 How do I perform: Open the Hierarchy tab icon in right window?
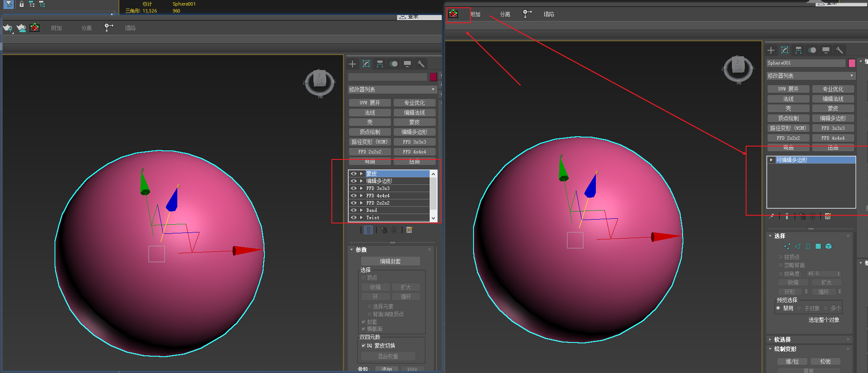tap(798, 50)
